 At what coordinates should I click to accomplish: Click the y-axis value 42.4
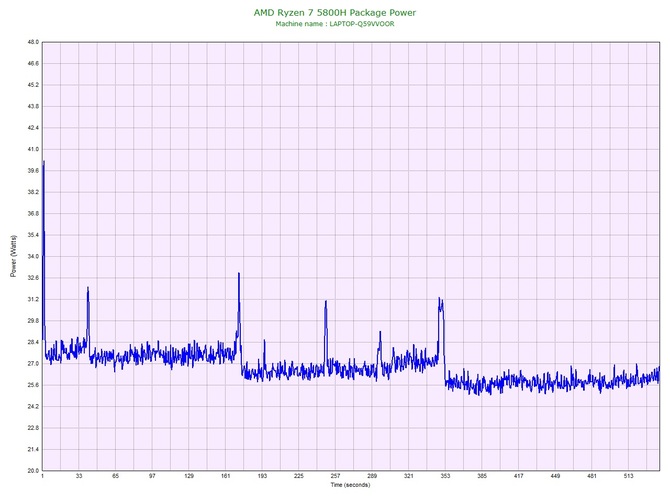[x=33, y=128]
